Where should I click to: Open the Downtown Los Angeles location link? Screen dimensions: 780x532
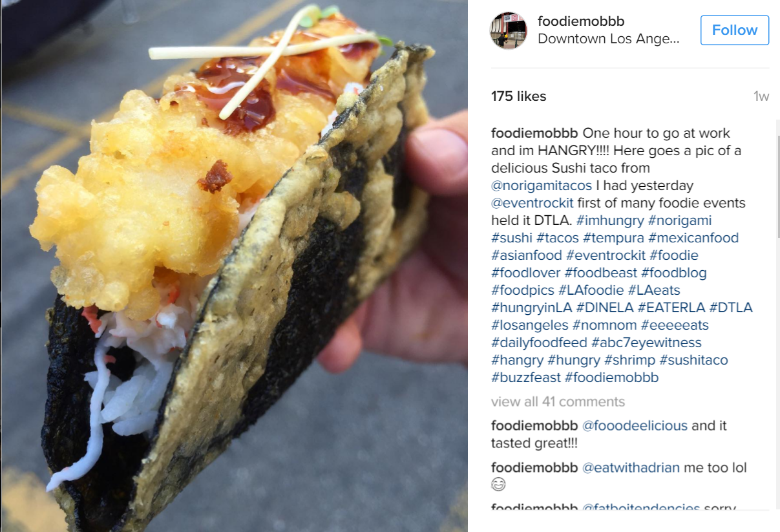click(x=608, y=39)
